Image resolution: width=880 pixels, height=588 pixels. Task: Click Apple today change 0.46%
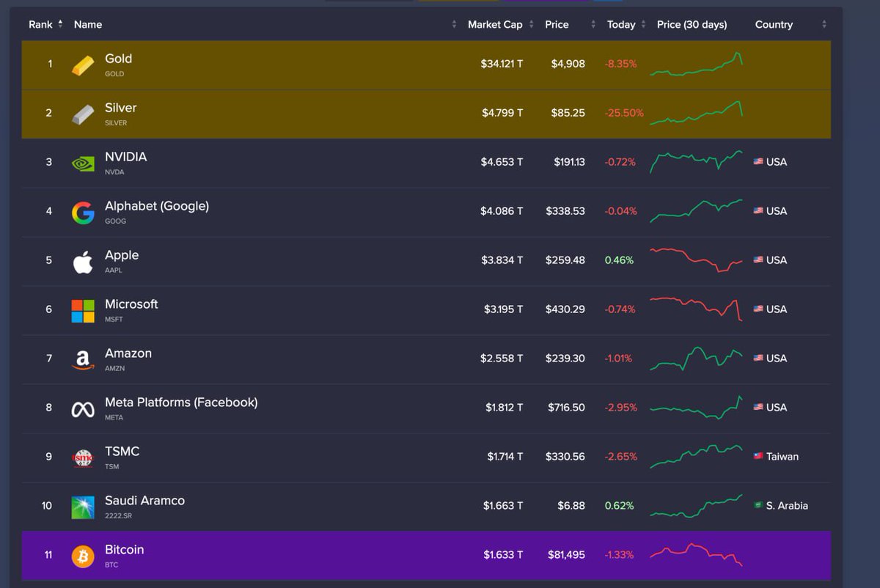click(619, 260)
